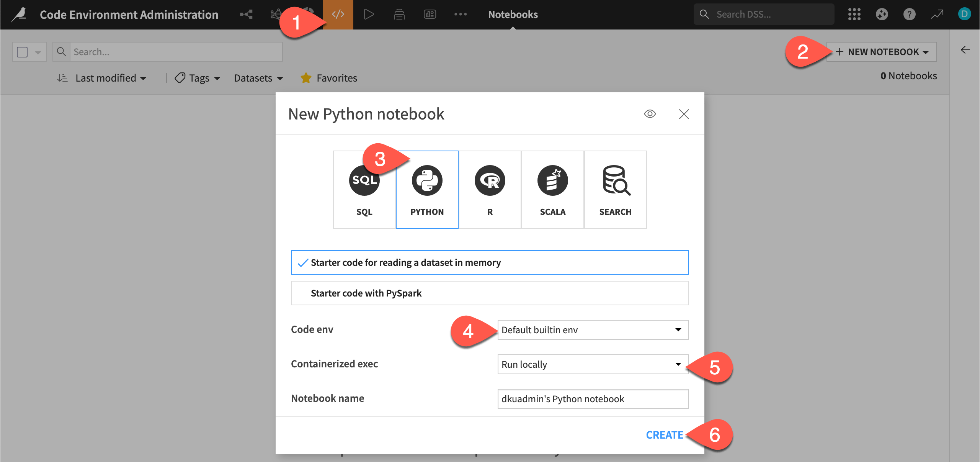
Task: Open the Last modified sort dropdown
Action: [x=111, y=78]
